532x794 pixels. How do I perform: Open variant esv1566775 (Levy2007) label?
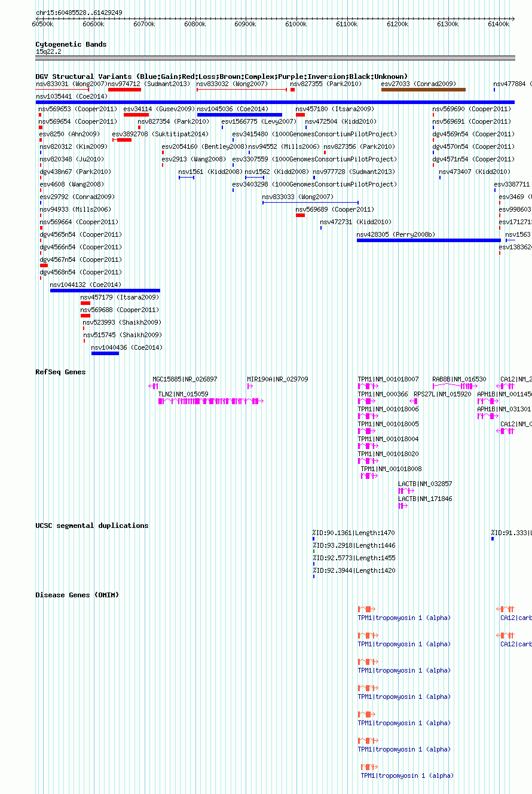(x=259, y=122)
